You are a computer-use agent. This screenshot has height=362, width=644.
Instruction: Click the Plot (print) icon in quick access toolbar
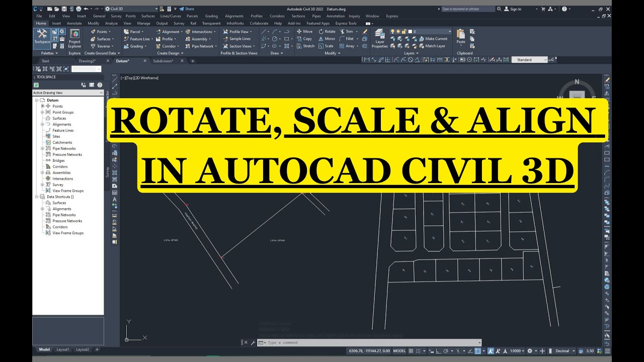(x=79, y=9)
